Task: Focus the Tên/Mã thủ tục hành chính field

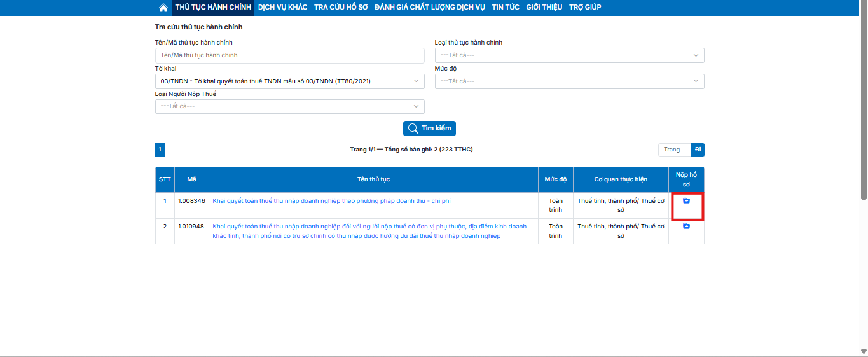Action: pyautogui.click(x=289, y=55)
